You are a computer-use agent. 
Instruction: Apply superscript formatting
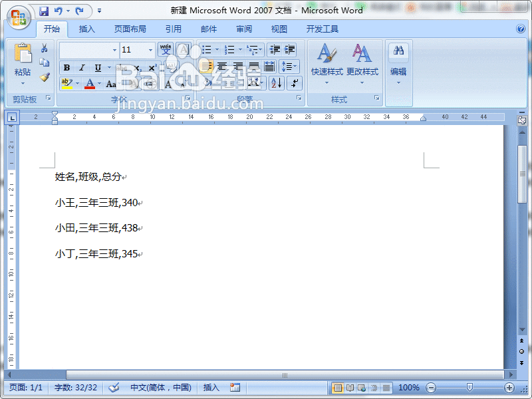(x=152, y=67)
